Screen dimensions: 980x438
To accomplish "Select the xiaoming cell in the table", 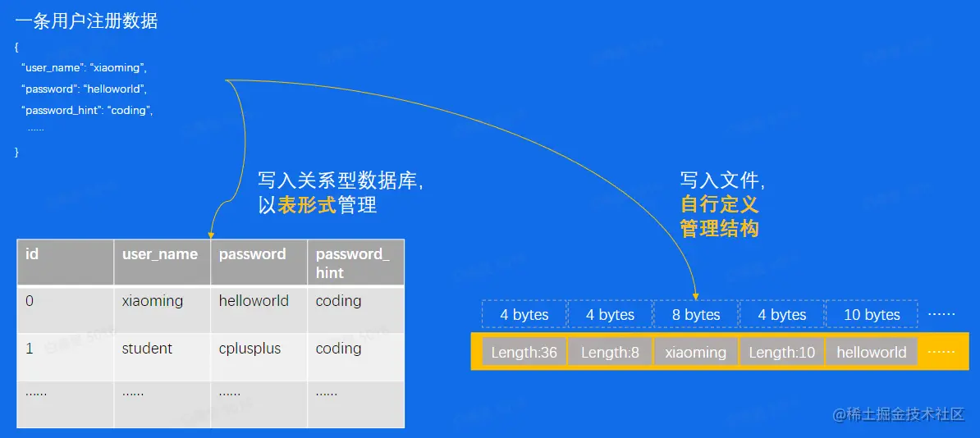I will tap(162, 309).
